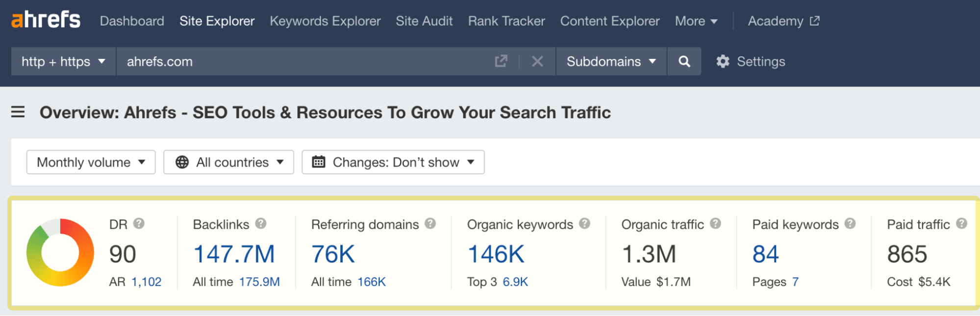Open the 76K referring domains link

pyautogui.click(x=333, y=254)
